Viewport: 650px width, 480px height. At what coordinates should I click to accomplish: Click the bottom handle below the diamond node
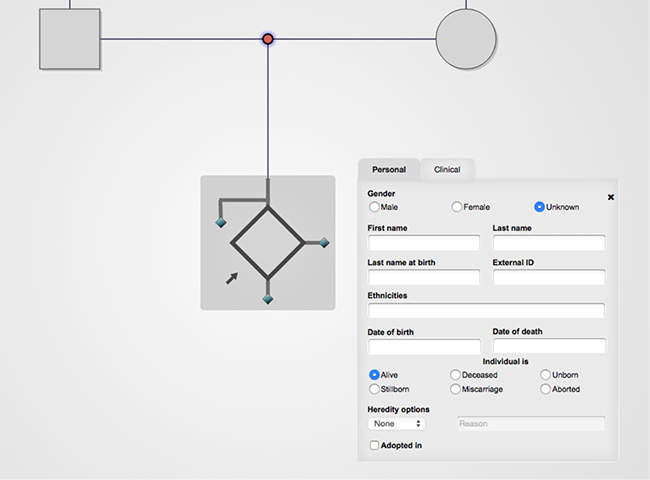[x=268, y=299]
